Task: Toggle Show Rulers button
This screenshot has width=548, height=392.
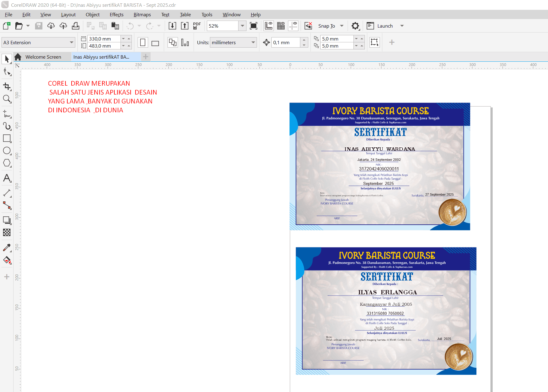Action: pos(268,26)
